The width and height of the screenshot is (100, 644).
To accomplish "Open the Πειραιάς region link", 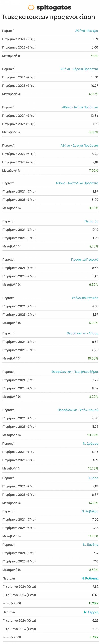I will (91, 221).
